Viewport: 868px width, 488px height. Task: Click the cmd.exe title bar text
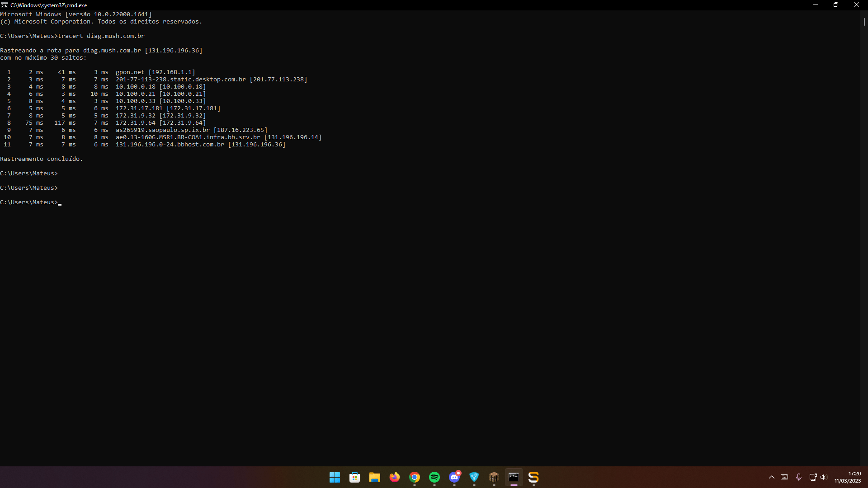(x=48, y=5)
